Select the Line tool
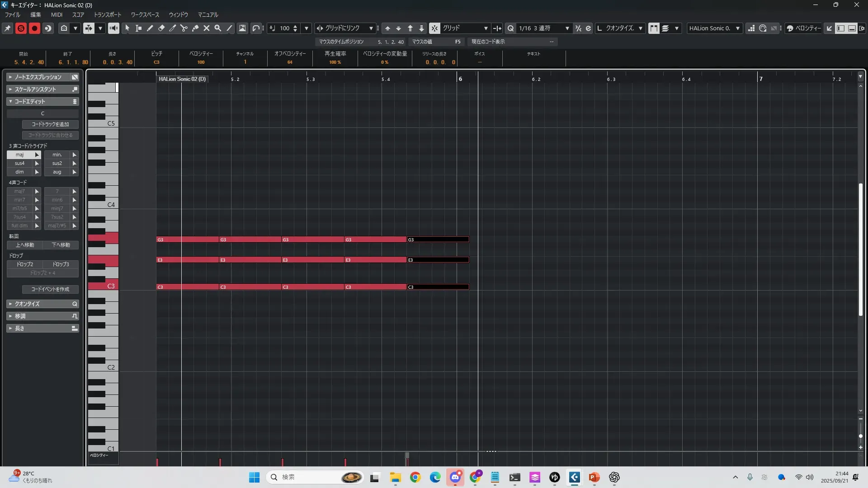Image resolution: width=868 pixels, height=488 pixels. click(229, 28)
